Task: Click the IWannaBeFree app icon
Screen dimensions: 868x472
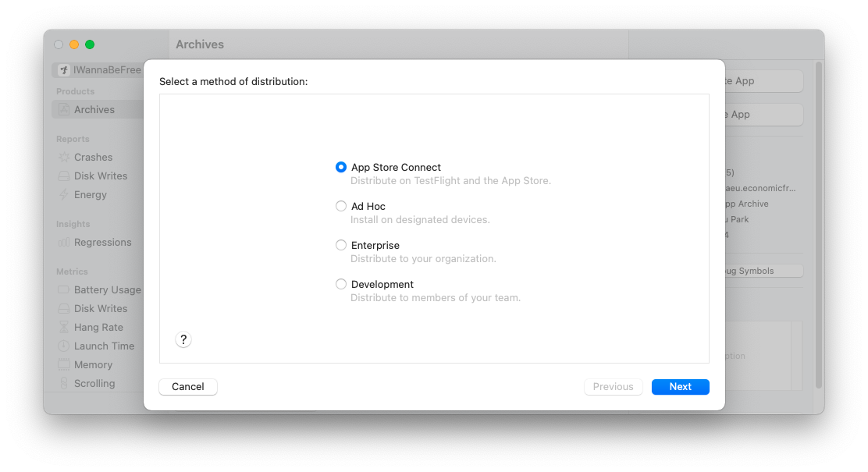Action: pyautogui.click(x=64, y=69)
